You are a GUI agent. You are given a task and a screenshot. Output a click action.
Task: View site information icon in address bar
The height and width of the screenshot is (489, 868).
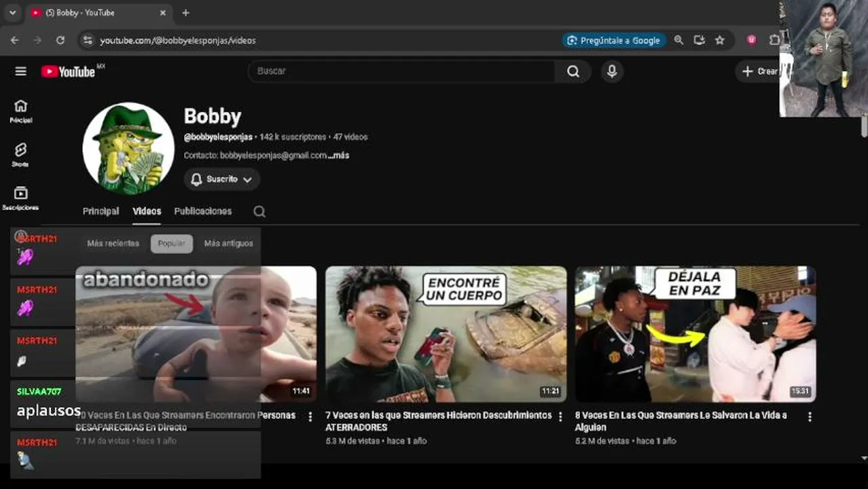(x=87, y=40)
